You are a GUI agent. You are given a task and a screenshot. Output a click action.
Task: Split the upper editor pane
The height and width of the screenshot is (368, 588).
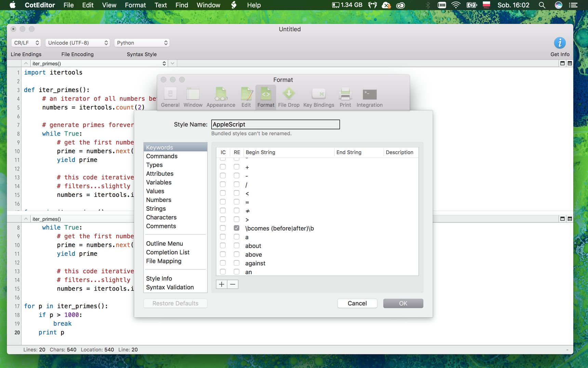(570, 63)
